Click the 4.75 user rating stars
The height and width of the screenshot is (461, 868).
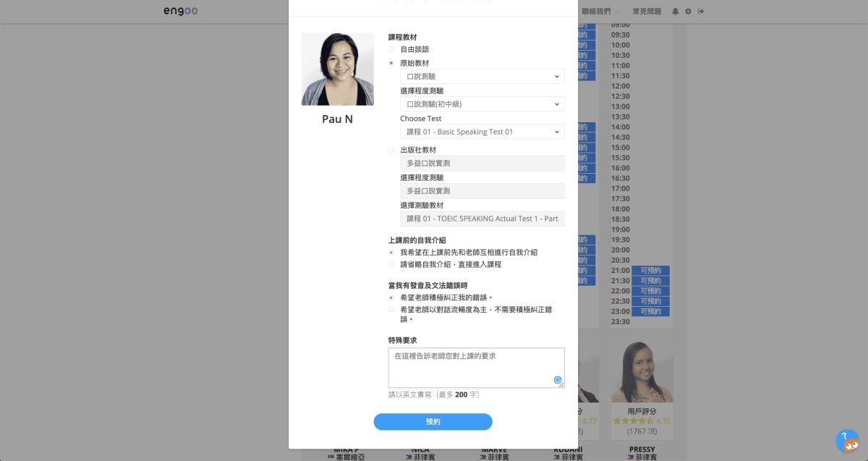point(634,420)
